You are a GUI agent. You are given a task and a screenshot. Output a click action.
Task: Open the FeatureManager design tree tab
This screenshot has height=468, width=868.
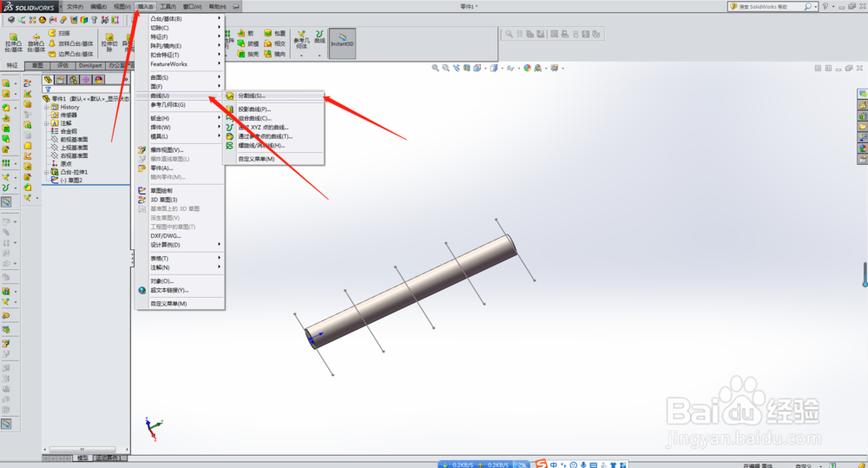[x=48, y=80]
